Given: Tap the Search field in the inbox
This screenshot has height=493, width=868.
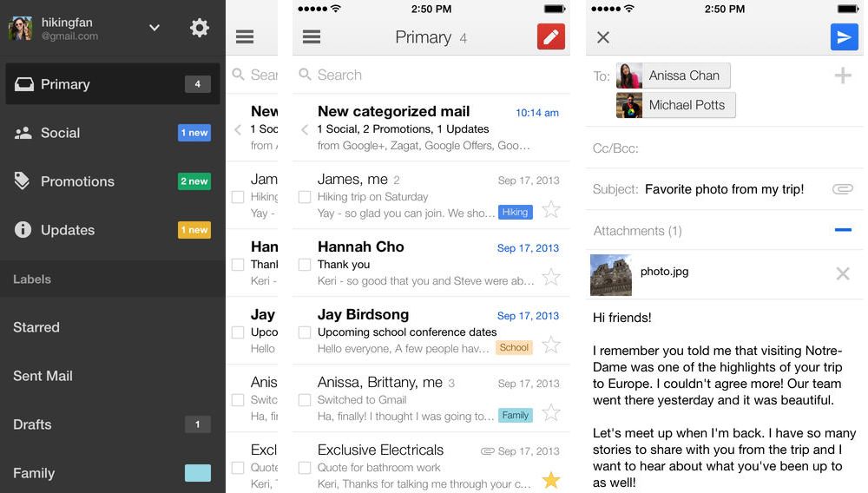Looking at the screenshot, I should coord(431,76).
